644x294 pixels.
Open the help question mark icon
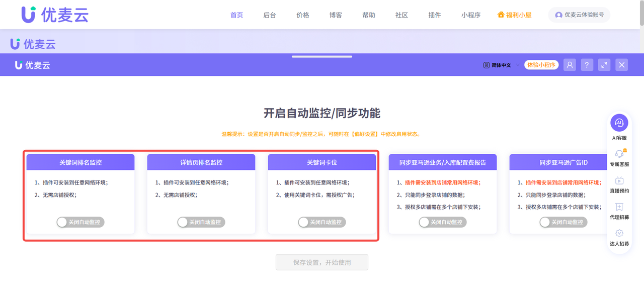point(587,65)
